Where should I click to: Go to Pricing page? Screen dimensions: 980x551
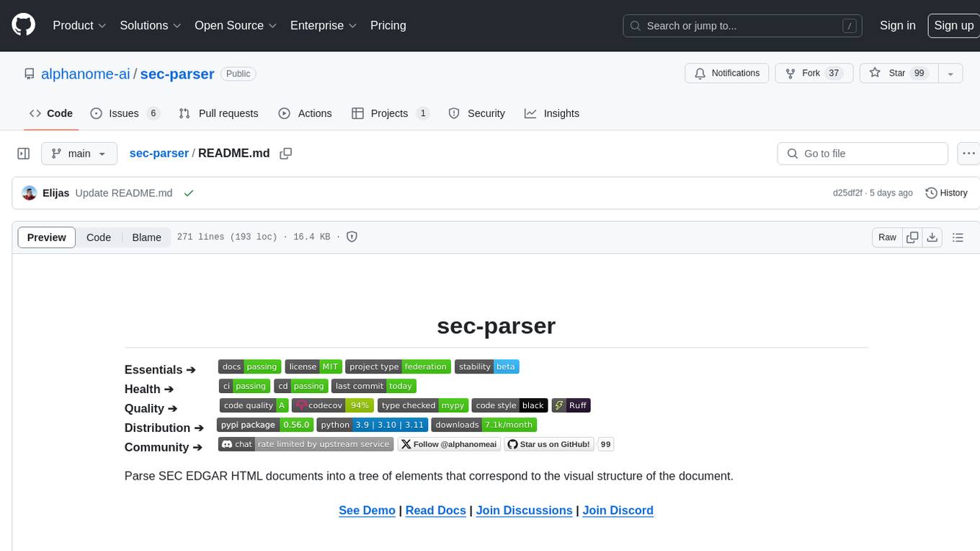click(388, 25)
